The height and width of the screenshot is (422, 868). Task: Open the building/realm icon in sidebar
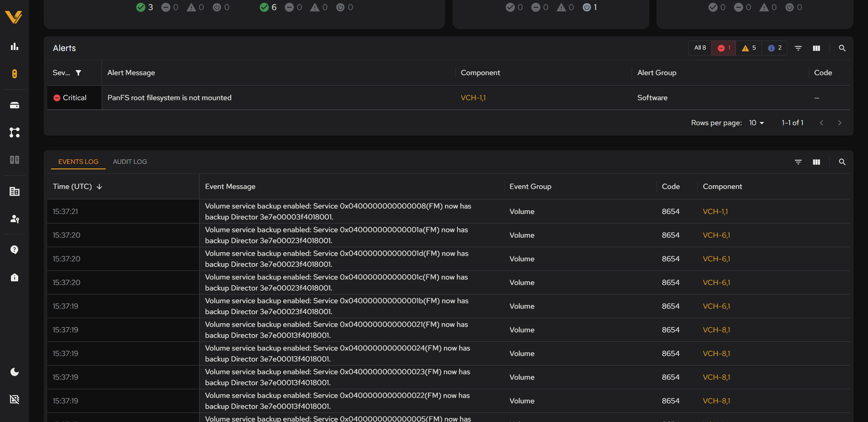[15, 192]
